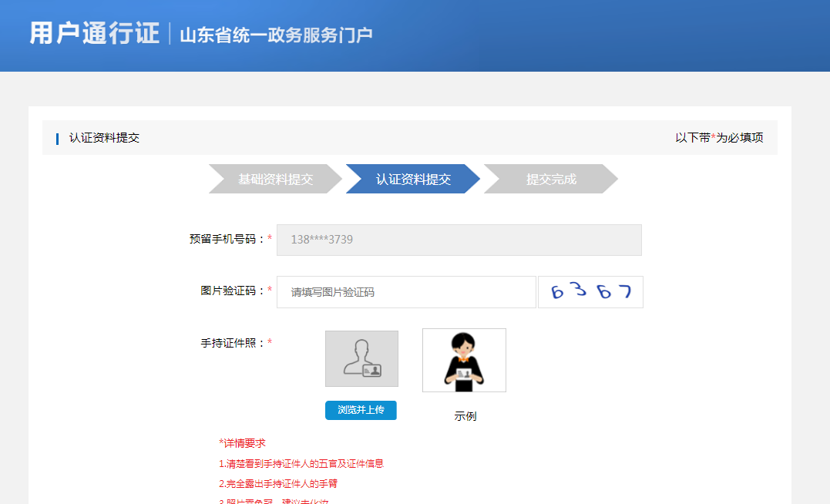830x504 pixels.
Task: Open the 示例 sample photo image
Action: click(x=463, y=359)
